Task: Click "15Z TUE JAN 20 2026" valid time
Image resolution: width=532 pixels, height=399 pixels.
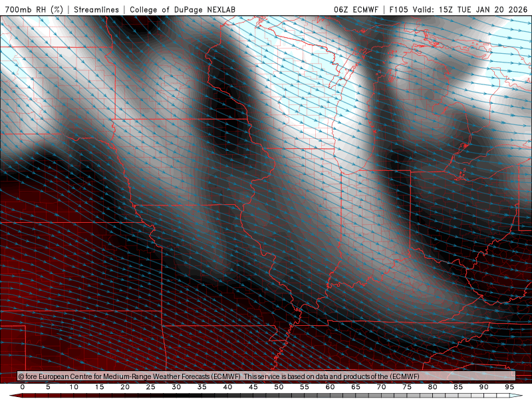Action: coord(483,9)
